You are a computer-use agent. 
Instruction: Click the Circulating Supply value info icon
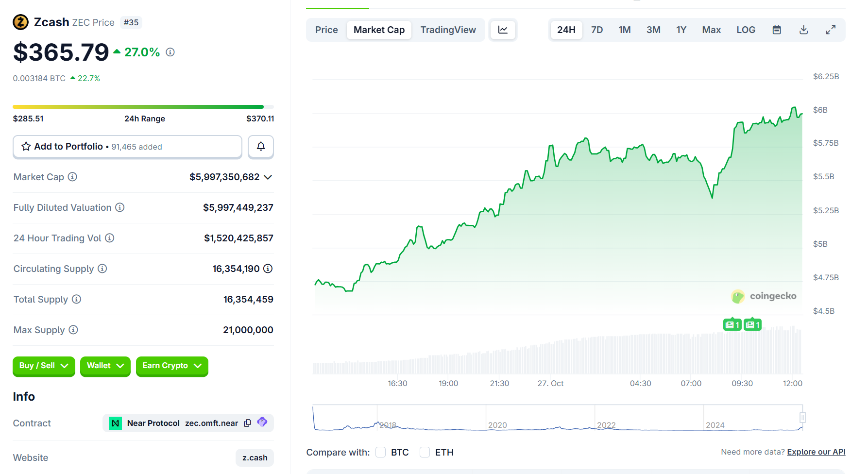[268, 269]
